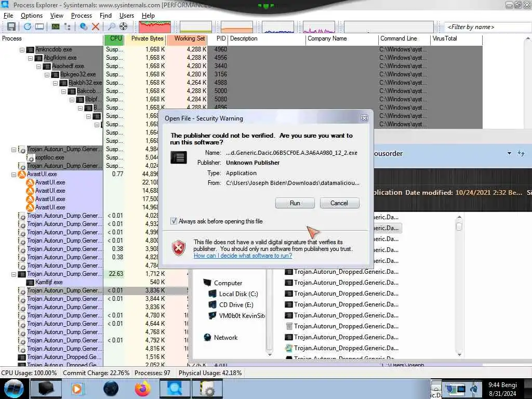This screenshot has width=532, height=399.
Task: Open the How can I decide software link
Action: (x=243, y=256)
